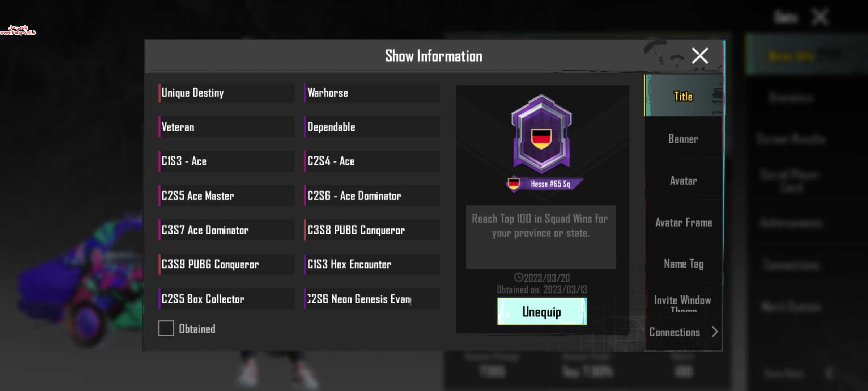Screen dimensions: 868x391
Task: Choose the C2S6 Neon Genesis Evangelion title
Action: [x=372, y=299]
